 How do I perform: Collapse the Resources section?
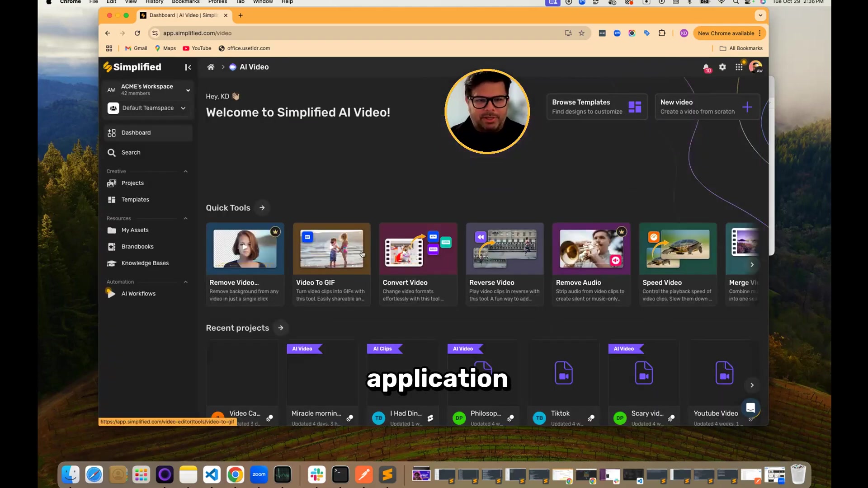tap(185, 218)
